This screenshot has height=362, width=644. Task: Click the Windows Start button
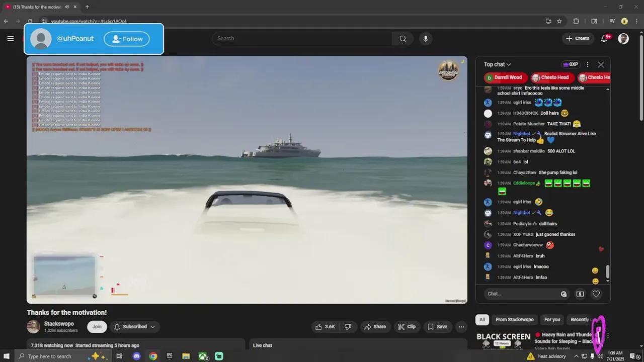point(7,356)
